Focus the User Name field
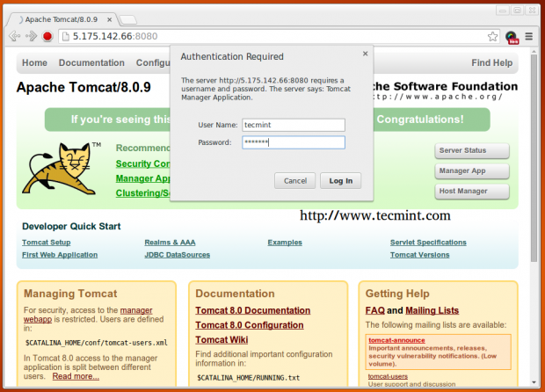This screenshot has width=545, height=392. (x=294, y=125)
